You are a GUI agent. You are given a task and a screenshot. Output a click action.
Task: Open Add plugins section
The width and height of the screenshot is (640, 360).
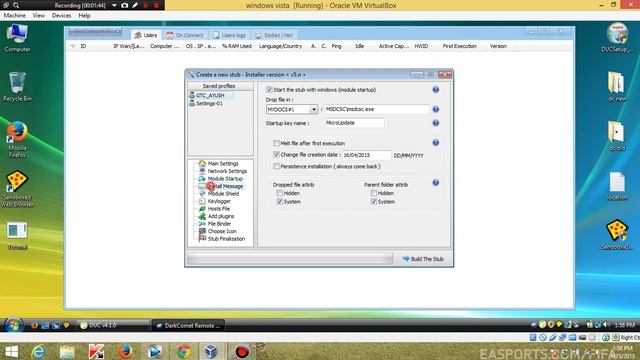click(221, 216)
